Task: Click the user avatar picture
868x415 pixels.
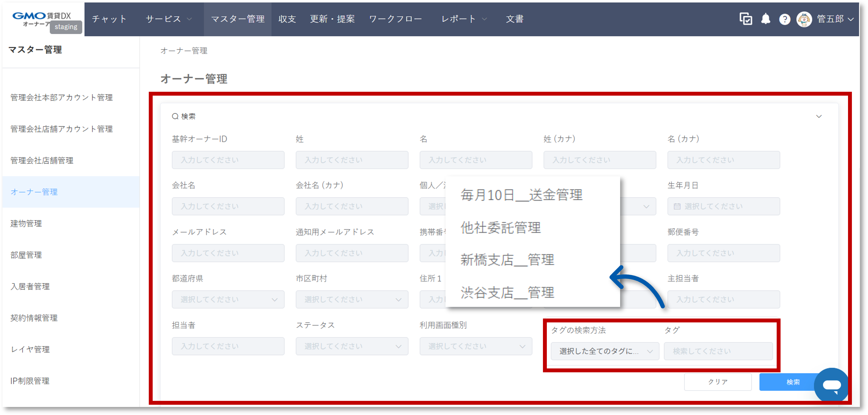Action: (x=804, y=19)
